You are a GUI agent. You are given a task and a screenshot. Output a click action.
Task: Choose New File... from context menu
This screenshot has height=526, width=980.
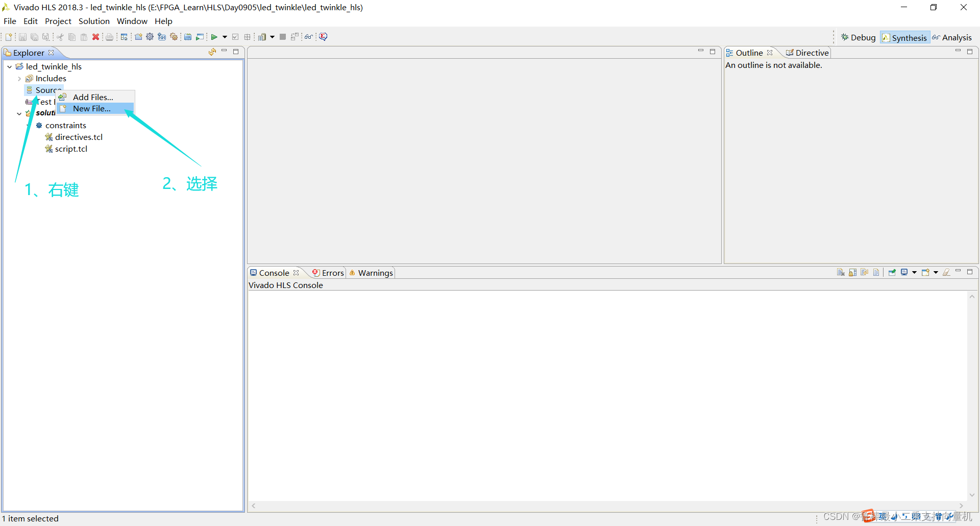point(95,109)
